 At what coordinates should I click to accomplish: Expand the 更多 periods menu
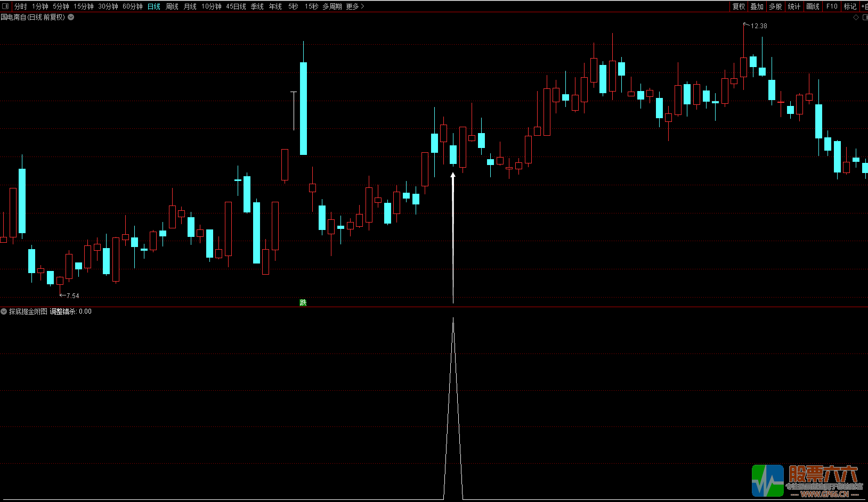coord(355,6)
